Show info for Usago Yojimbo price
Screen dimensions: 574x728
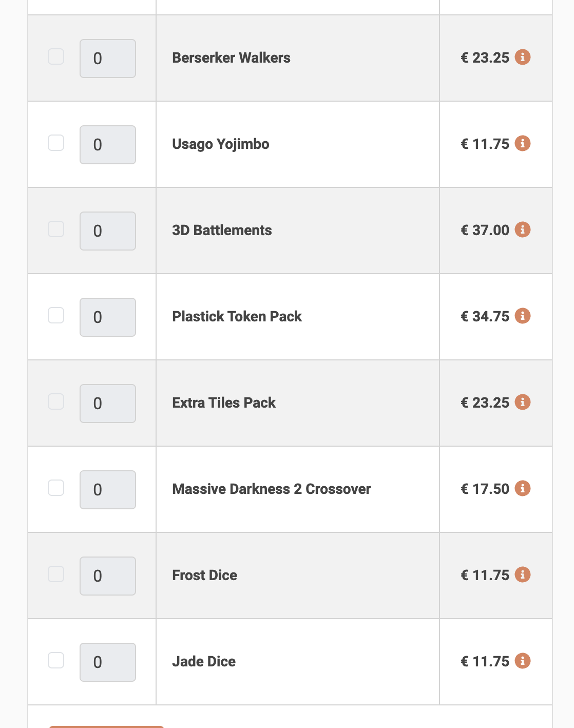[523, 143]
